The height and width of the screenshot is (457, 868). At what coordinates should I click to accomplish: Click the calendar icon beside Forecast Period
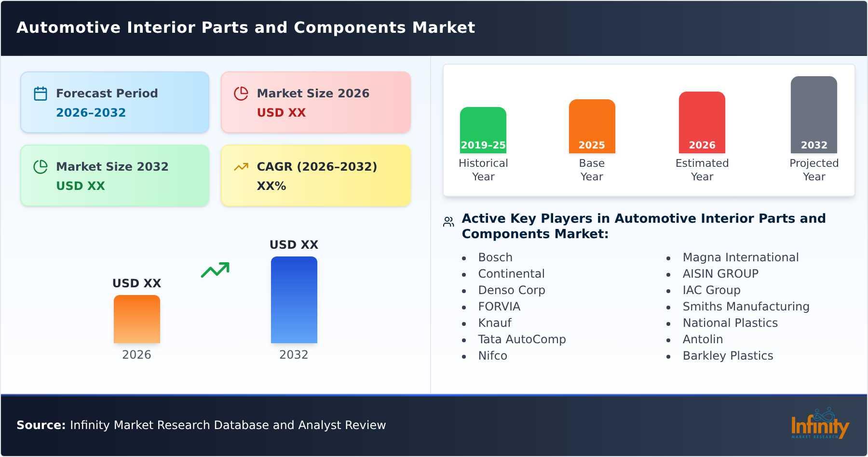coord(41,94)
